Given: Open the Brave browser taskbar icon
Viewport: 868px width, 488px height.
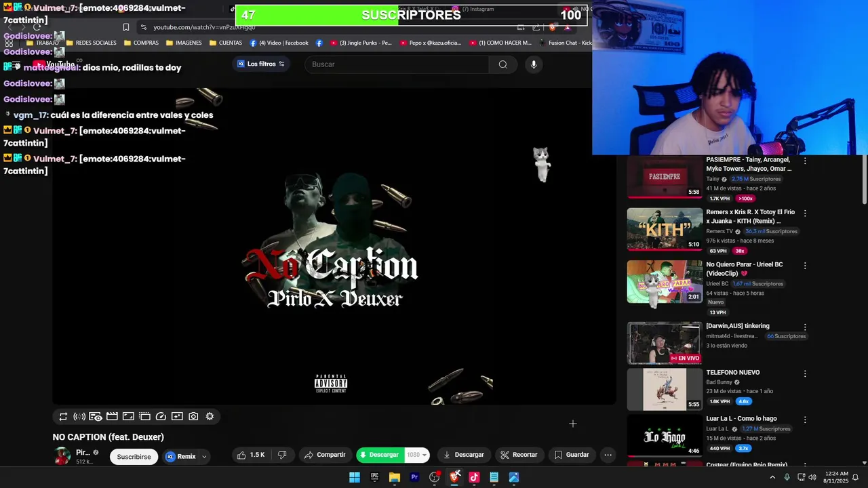Looking at the screenshot, I should point(454,477).
